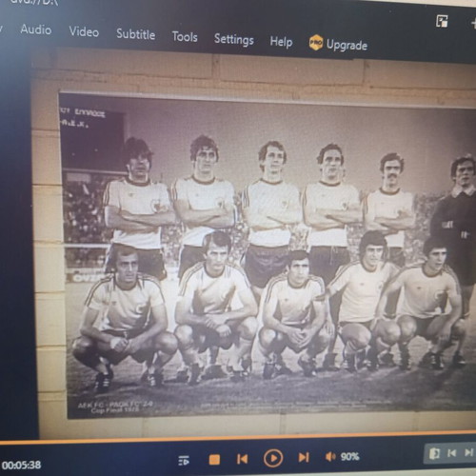The height and width of the screenshot is (476, 476).
Task: Open the Help menu
Action: click(281, 42)
